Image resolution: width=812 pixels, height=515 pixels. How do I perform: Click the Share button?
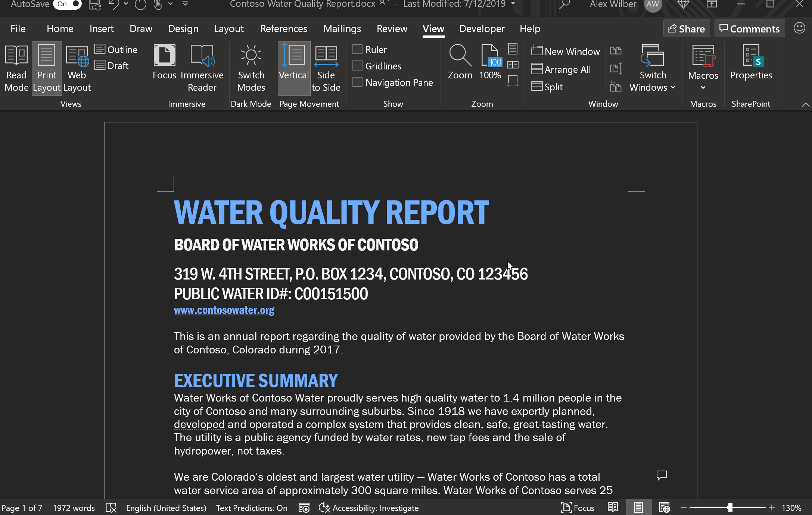point(686,28)
